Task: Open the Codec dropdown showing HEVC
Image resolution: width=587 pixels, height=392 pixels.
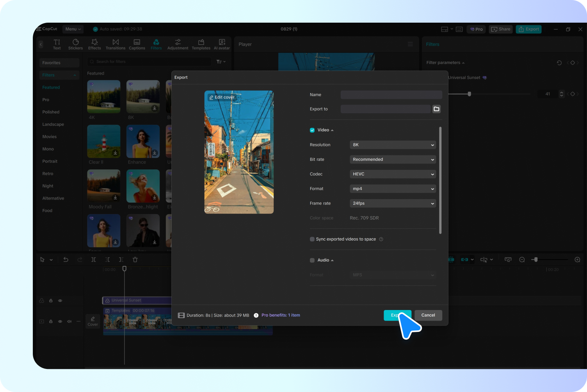Action: [x=393, y=174]
